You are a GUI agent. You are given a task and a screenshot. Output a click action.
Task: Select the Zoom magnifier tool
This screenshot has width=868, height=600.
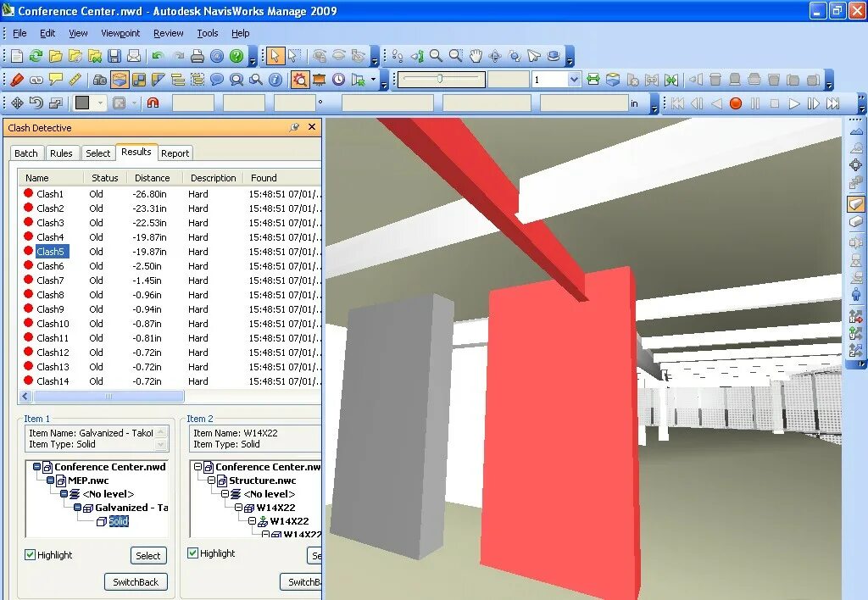point(437,56)
